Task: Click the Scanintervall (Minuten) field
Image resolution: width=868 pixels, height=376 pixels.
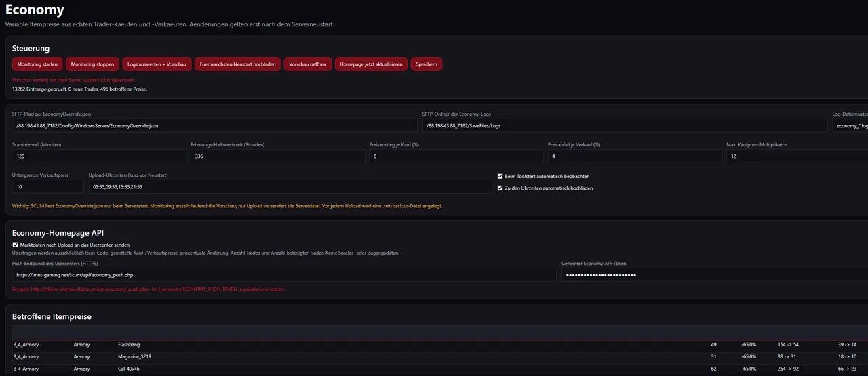Action: (x=99, y=156)
